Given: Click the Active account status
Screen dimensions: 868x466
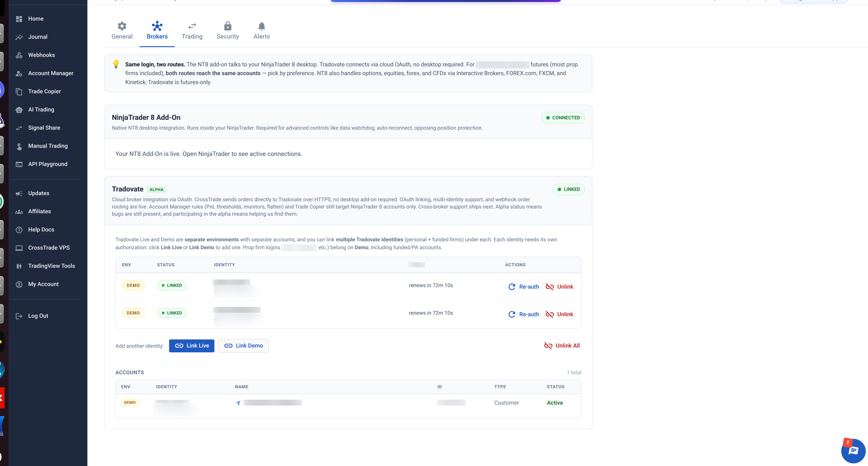Looking at the screenshot, I should (x=555, y=403).
